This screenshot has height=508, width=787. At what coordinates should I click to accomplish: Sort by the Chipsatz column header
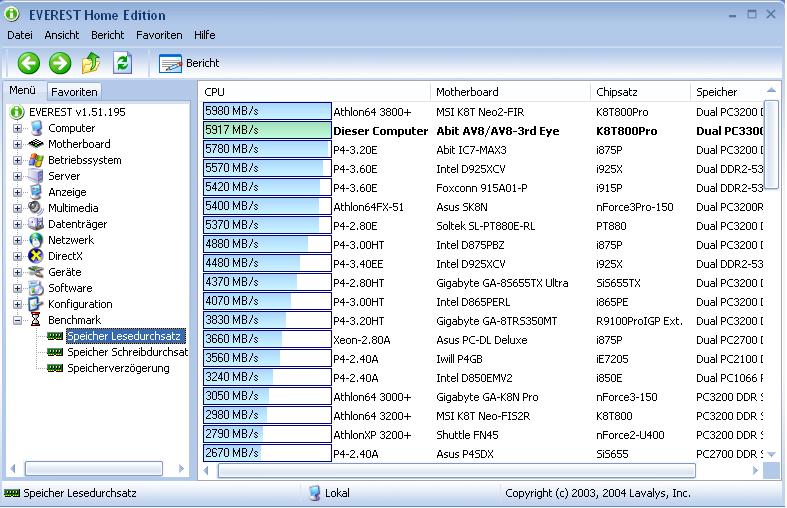[640, 92]
